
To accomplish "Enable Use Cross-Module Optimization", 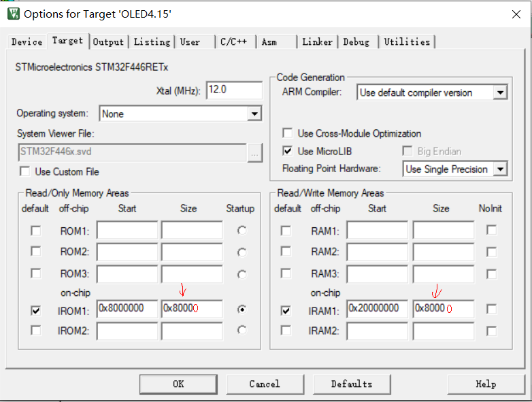I will click(287, 133).
